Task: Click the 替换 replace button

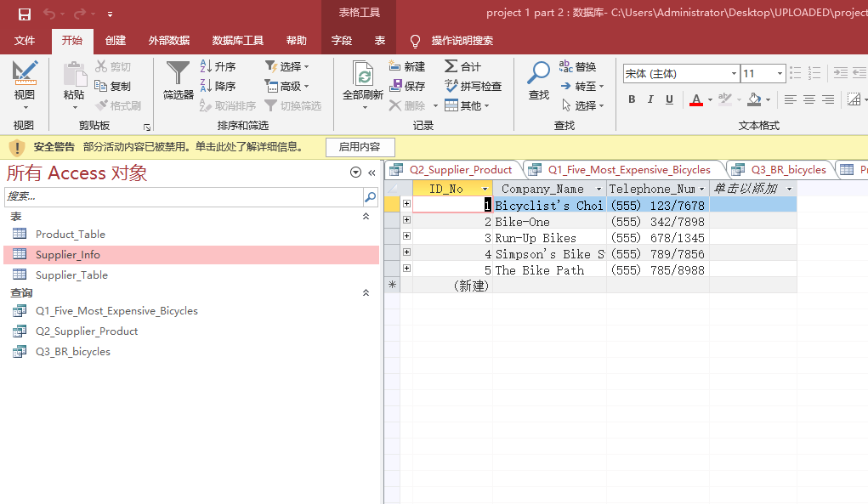Action: 578,66
